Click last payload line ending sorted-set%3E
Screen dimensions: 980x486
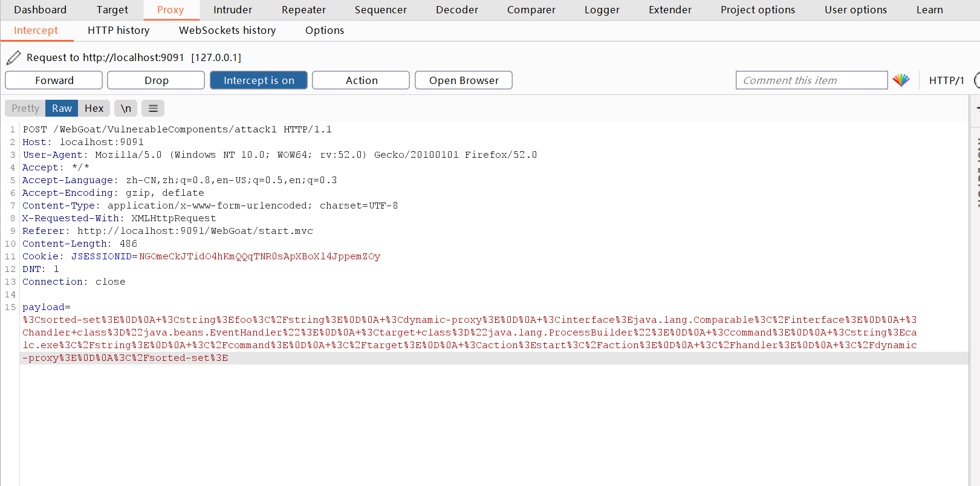(x=125, y=358)
